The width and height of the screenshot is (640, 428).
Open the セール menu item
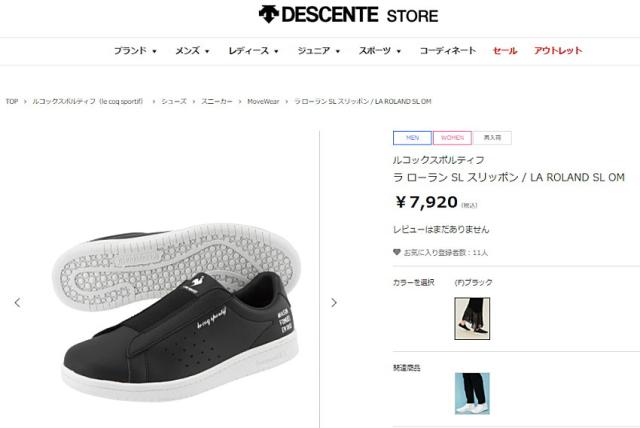click(x=505, y=51)
